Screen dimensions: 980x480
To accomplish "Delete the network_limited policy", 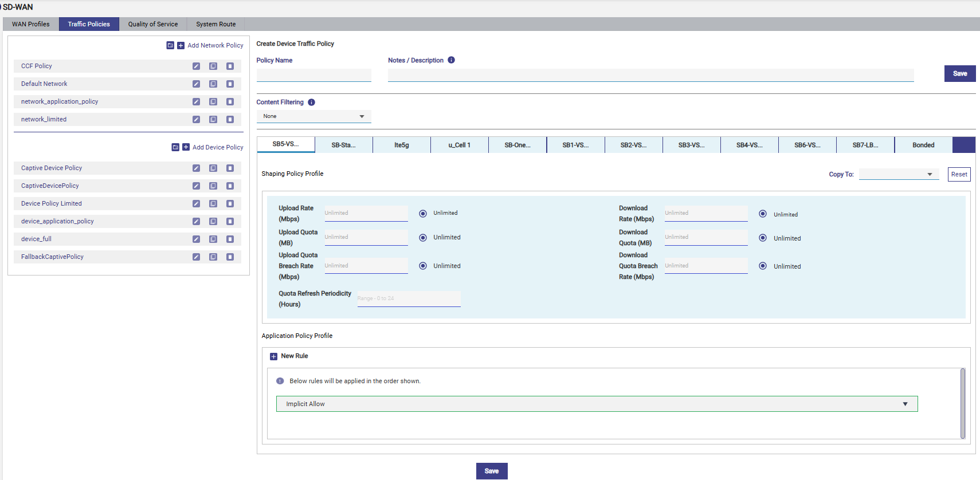I will tap(230, 120).
